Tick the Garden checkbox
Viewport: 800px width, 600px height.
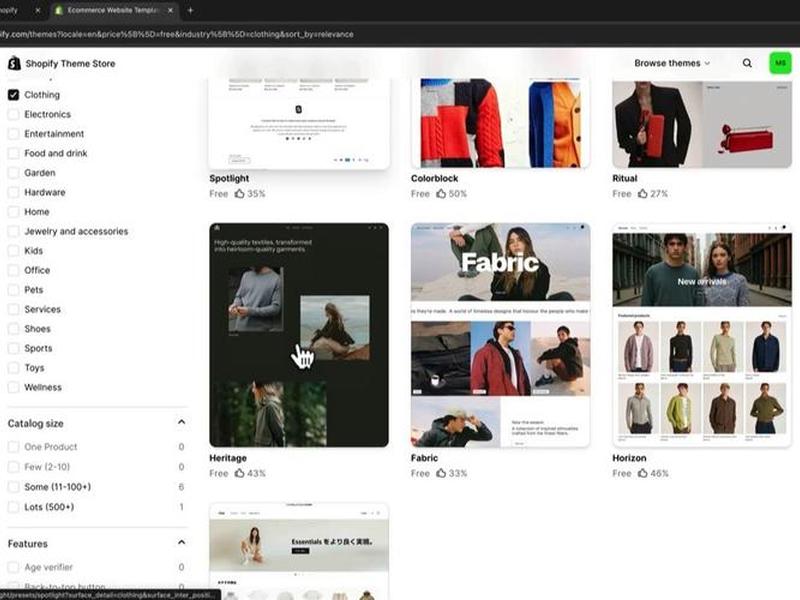click(x=13, y=173)
